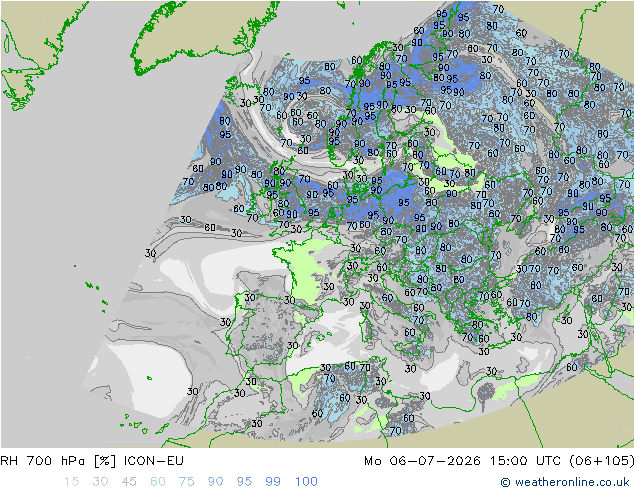Image resolution: width=634 pixels, height=490 pixels.
Task: Select the 30 legend value
Action: [x=100, y=482]
